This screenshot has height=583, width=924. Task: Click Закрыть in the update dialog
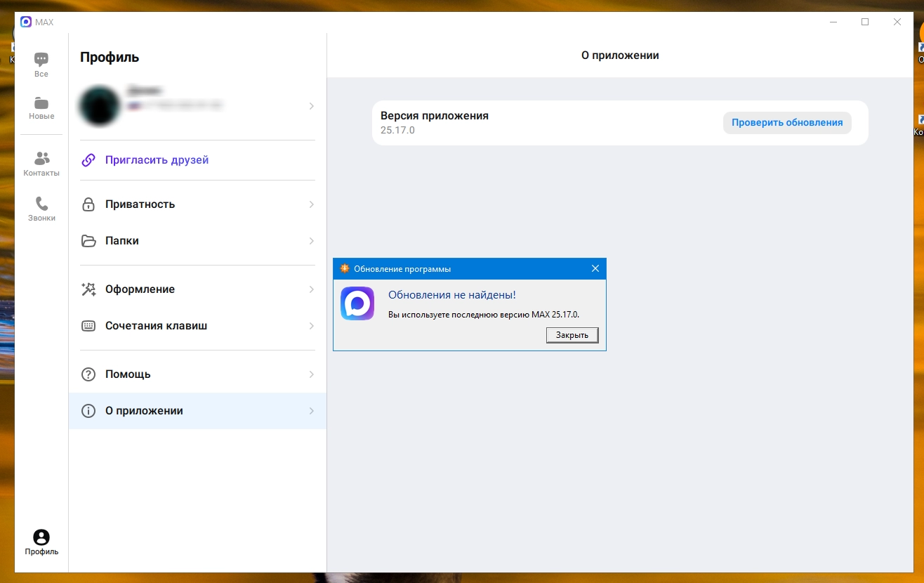[x=572, y=335]
